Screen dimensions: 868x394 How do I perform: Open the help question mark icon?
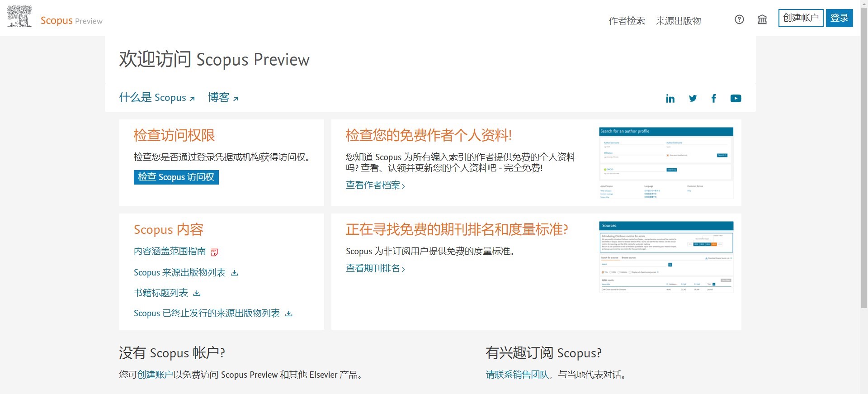click(739, 19)
